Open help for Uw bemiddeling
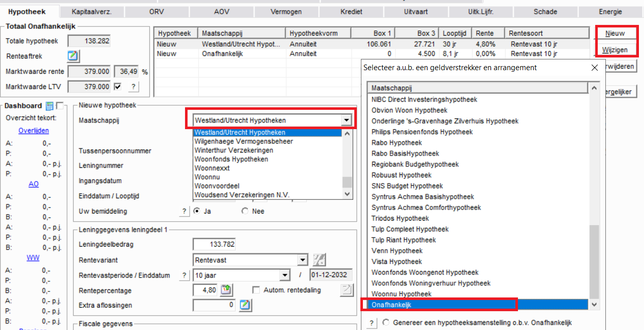Viewport: 644px width, 330px height. pyautogui.click(x=184, y=211)
